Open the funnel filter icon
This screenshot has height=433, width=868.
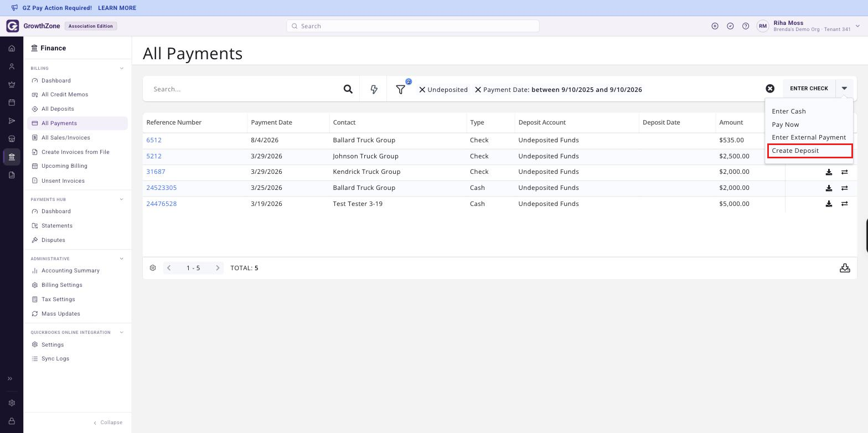(401, 89)
